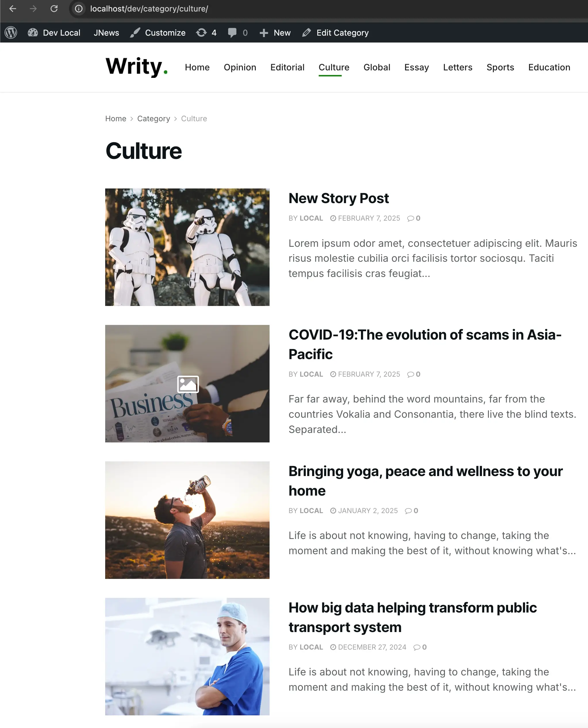
Task: Click the Customize paintbrush icon
Action: pyautogui.click(x=135, y=32)
